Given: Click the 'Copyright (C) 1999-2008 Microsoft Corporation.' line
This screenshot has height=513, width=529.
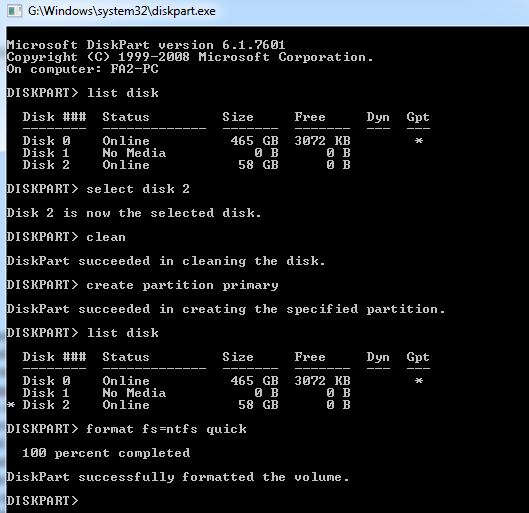Looking at the screenshot, I should [x=190, y=57].
